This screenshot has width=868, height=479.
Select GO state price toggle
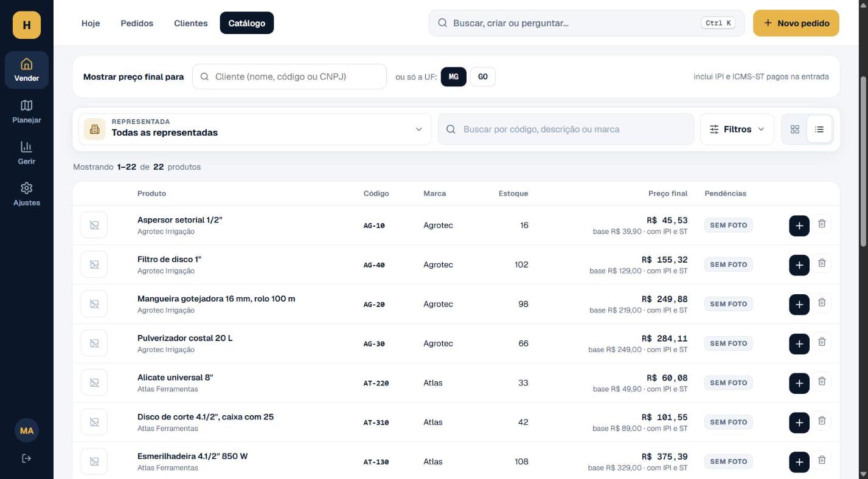click(x=483, y=77)
